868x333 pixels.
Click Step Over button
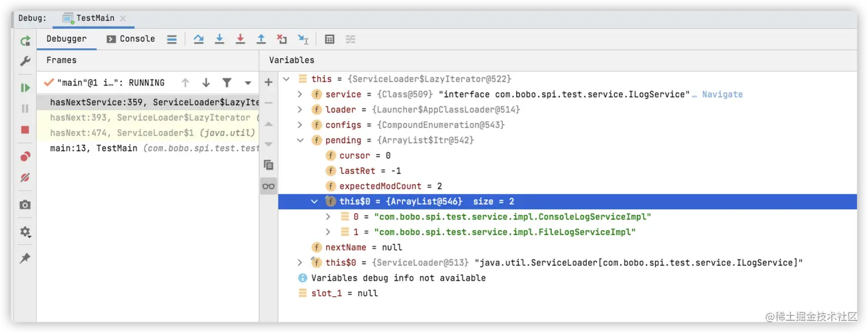click(199, 39)
